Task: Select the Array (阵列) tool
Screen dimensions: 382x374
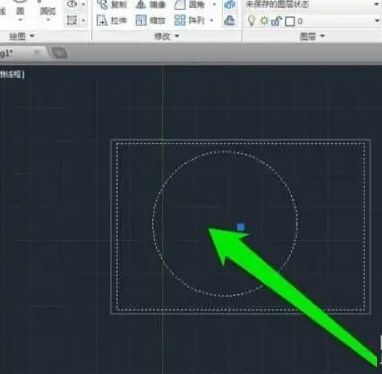Action: 190,21
